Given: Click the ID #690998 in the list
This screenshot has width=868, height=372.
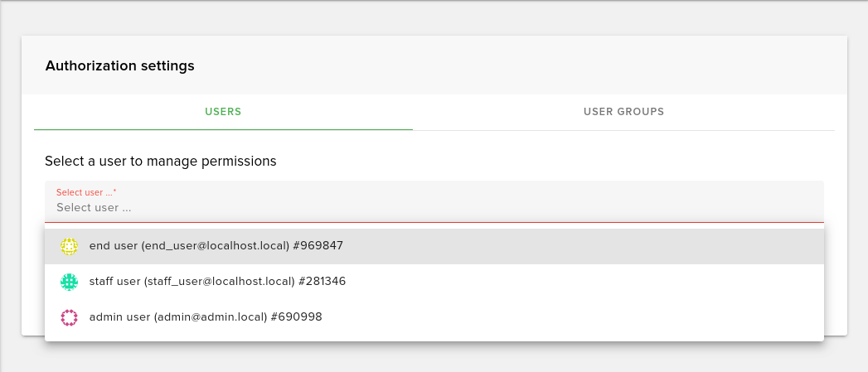Looking at the screenshot, I should coord(296,316).
